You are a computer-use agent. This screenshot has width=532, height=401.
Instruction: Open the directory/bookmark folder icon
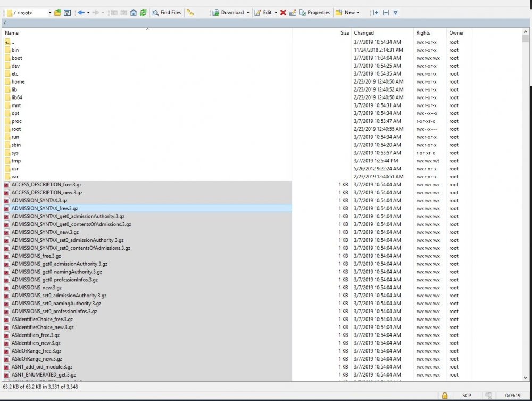[x=57, y=13]
